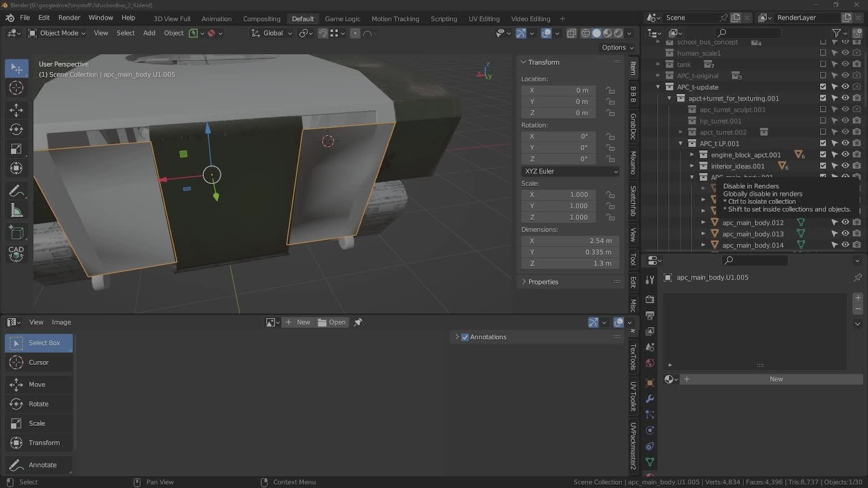Click the Dimensions X value field
This screenshot has width=868, height=488.
coord(570,241)
